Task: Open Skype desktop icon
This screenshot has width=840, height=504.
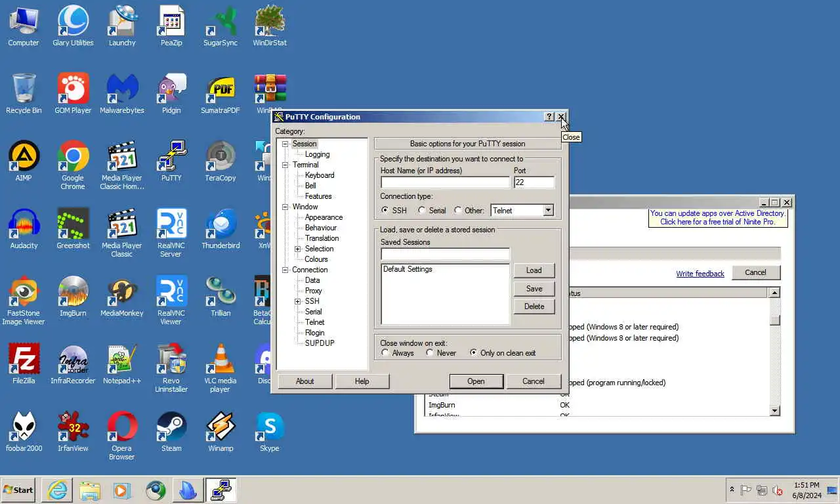Action: tap(270, 432)
